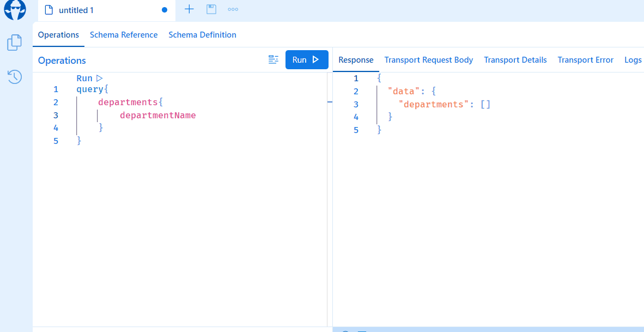The height and width of the screenshot is (332, 644).
Task: Place the cursor on departmentName in the query editor
Action: [157, 116]
